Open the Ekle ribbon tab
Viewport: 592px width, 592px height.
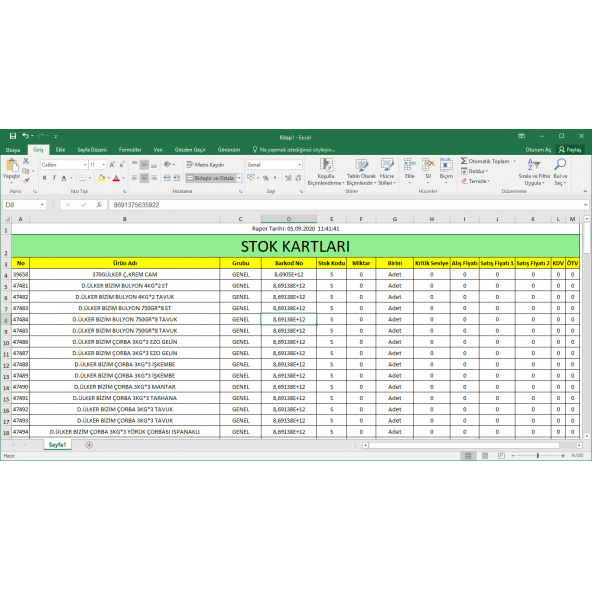(x=60, y=150)
